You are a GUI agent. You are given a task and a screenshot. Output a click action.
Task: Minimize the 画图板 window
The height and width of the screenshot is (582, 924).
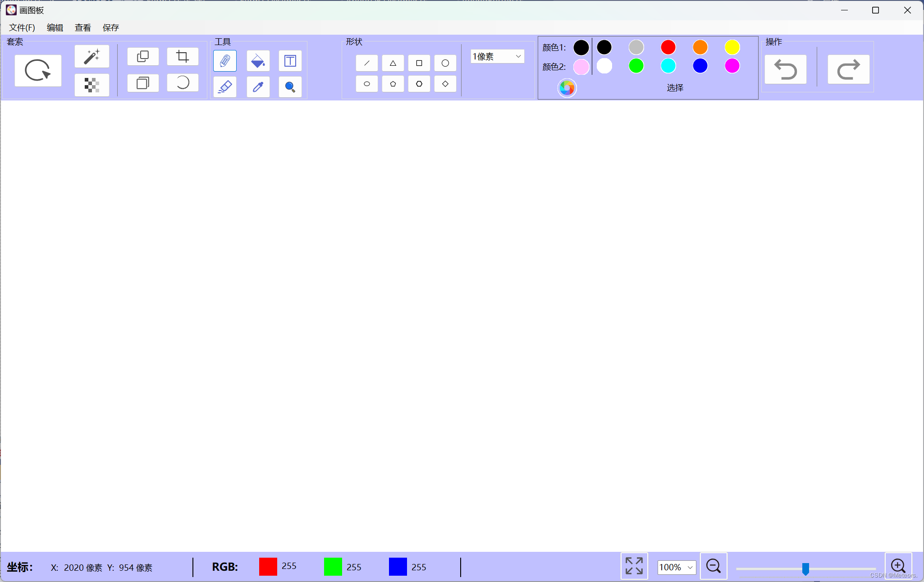point(844,10)
